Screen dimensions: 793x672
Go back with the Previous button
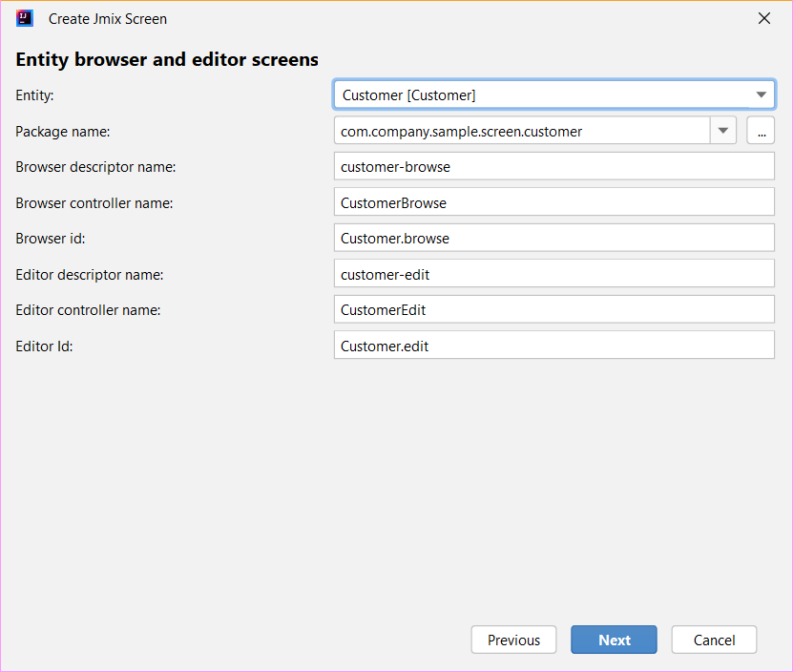coord(513,640)
